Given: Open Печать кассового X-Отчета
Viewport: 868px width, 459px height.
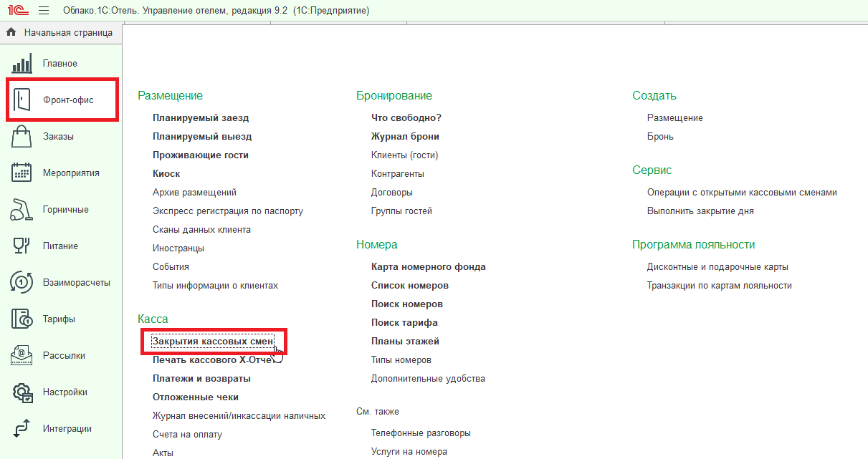Looking at the screenshot, I should (x=214, y=360).
